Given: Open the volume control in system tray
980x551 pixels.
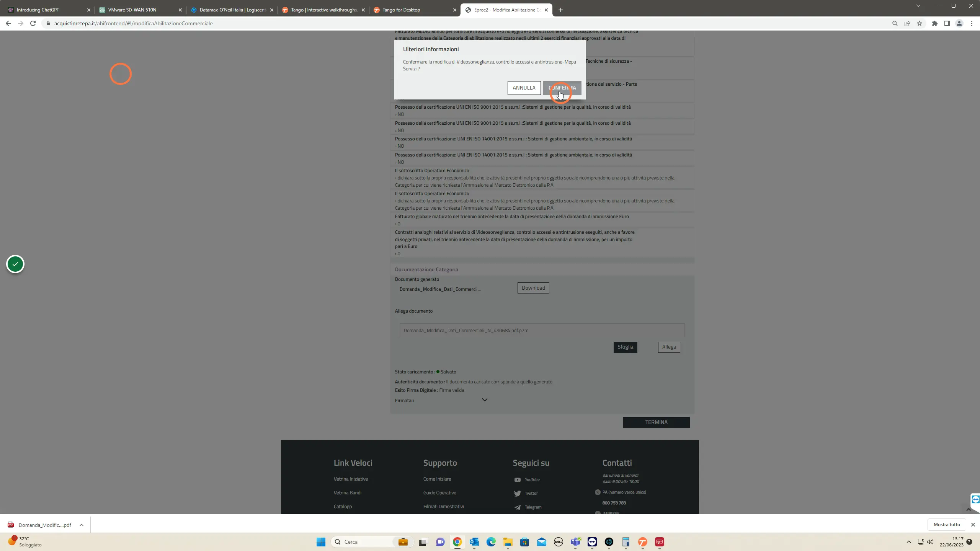Looking at the screenshot, I should point(930,542).
